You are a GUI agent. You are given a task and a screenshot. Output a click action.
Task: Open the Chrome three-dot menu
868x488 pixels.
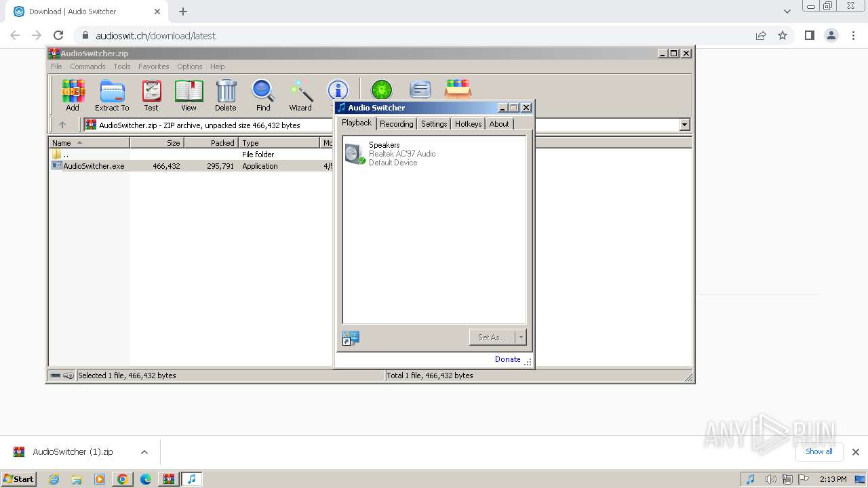(854, 35)
